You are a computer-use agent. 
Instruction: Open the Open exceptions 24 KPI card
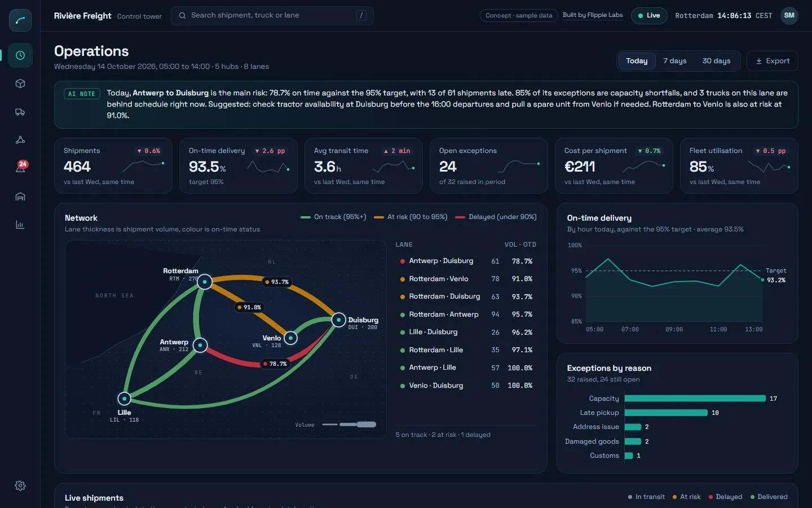(489, 166)
